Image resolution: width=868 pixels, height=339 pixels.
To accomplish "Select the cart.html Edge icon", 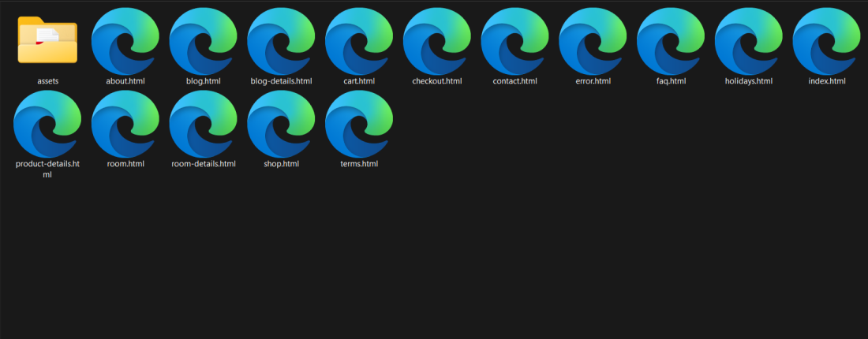I will [359, 41].
